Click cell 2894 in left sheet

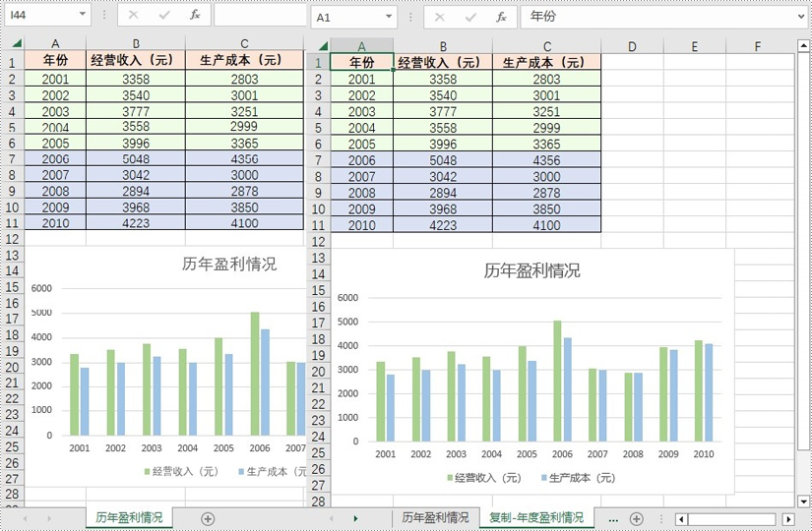(x=136, y=191)
